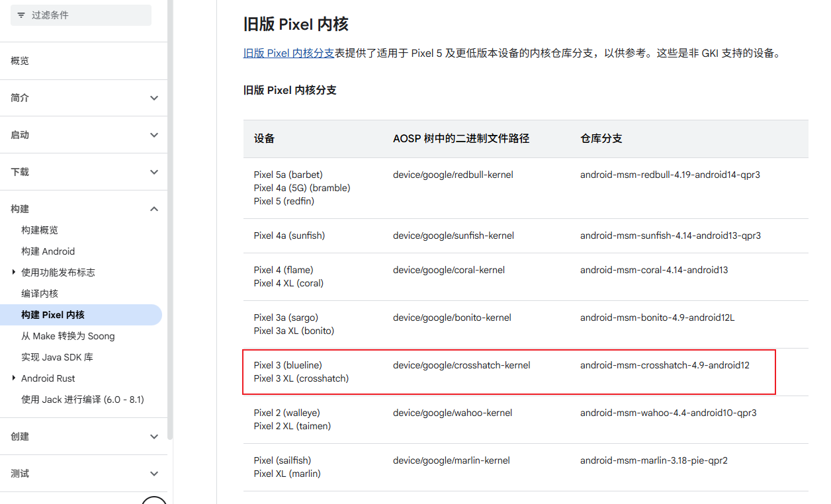Focus the 过滤条件 filter input field
Screen dimensions: 831x504
[x=81, y=15]
